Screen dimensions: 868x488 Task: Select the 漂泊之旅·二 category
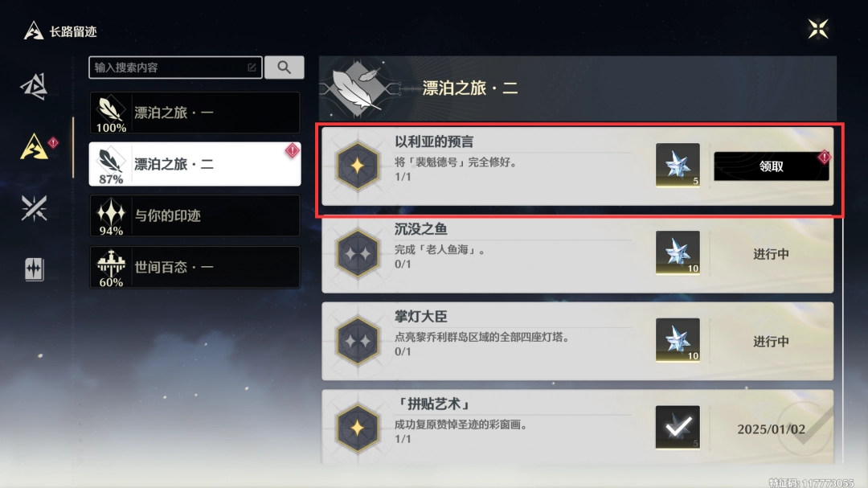click(194, 164)
